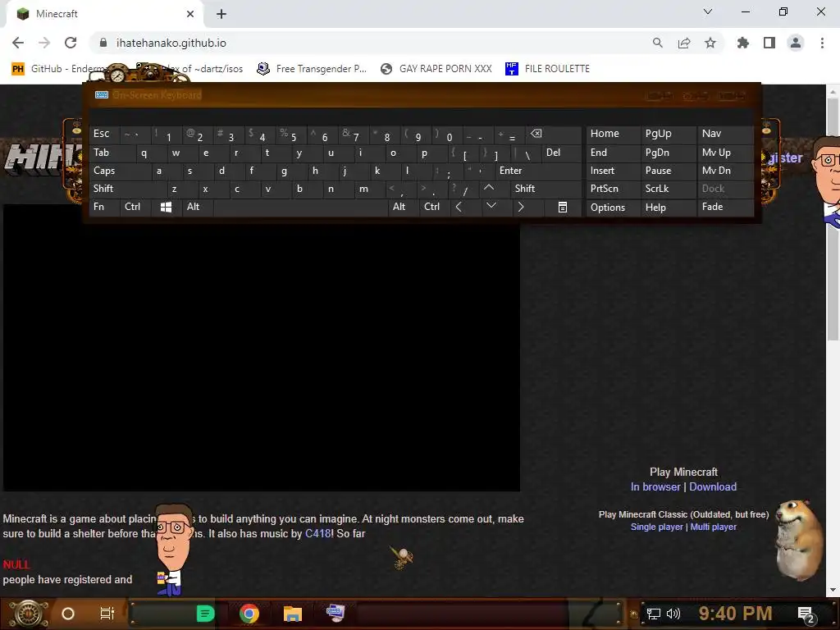The image size is (840, 630).
Task: Tap the Home key
Action: pos(613,134)
